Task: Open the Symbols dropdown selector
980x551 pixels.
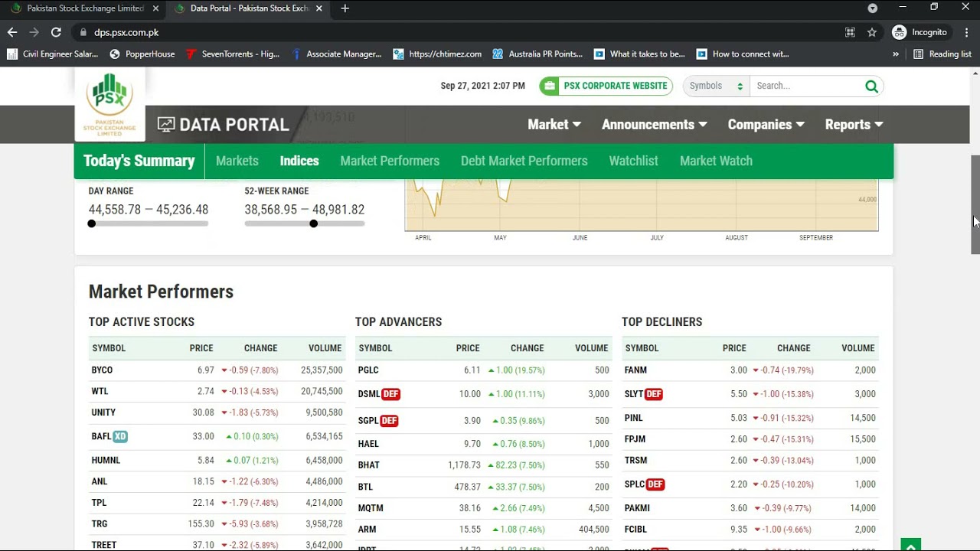Action: [x=716, y=86]
